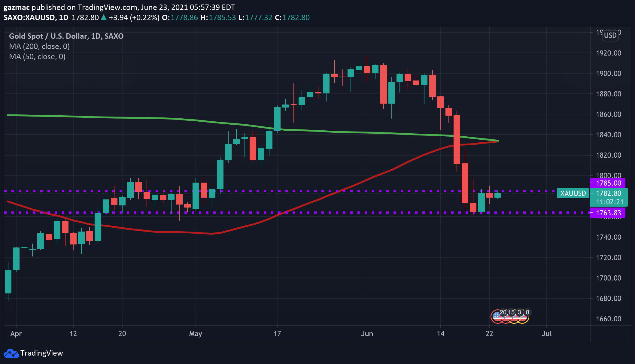
Task: Click the open value O:1778.86
Action: pos(180,17)
